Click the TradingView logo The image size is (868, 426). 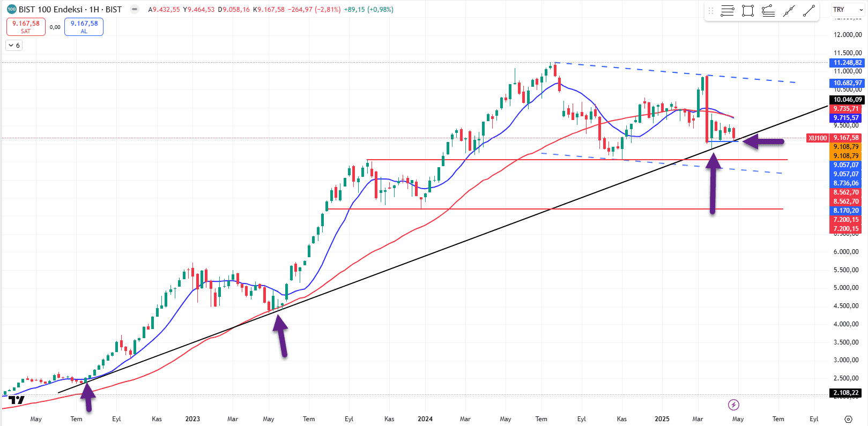(x=17, y=400)
